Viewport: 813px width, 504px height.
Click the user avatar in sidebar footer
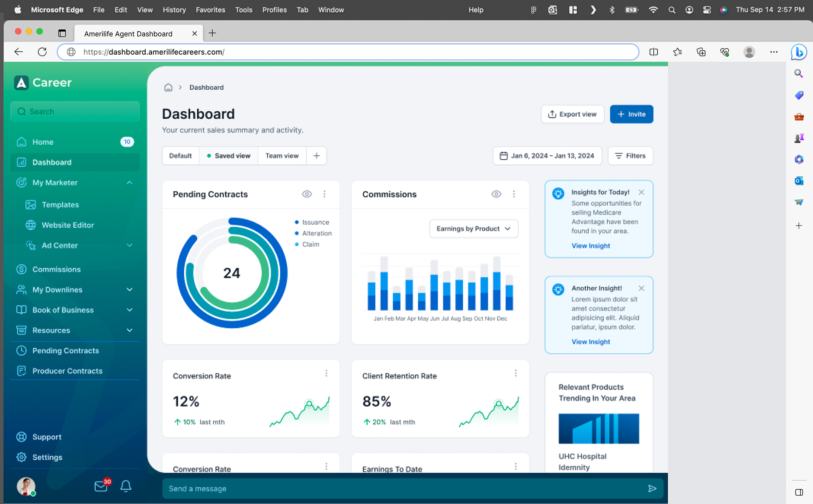click(26, 486)
